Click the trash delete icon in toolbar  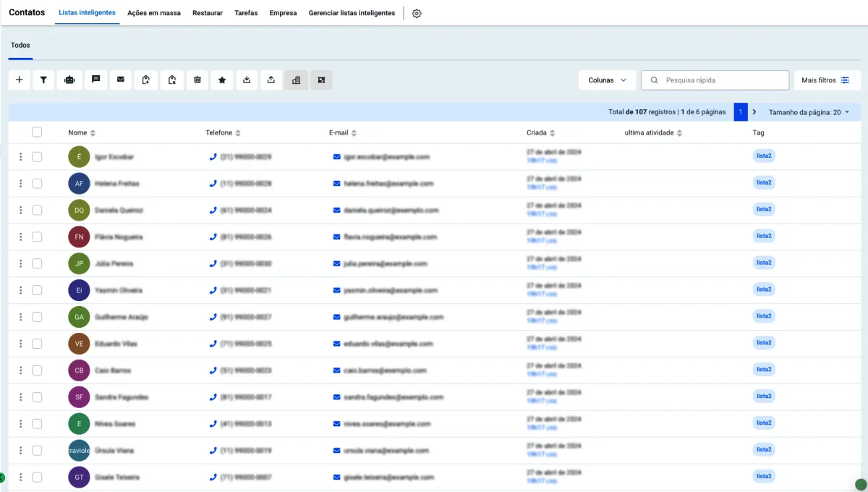point(197,80)
